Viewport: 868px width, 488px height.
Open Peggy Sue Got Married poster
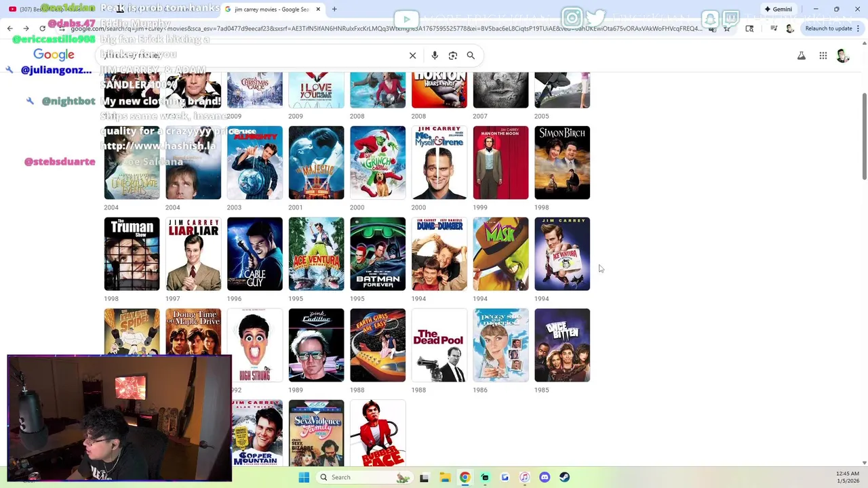tap(500, 345)
